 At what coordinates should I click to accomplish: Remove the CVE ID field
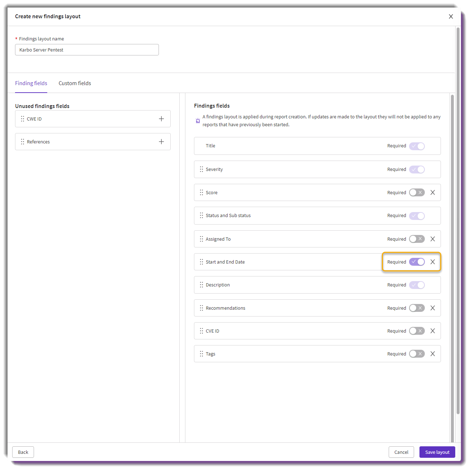click(x=433, y=331)
